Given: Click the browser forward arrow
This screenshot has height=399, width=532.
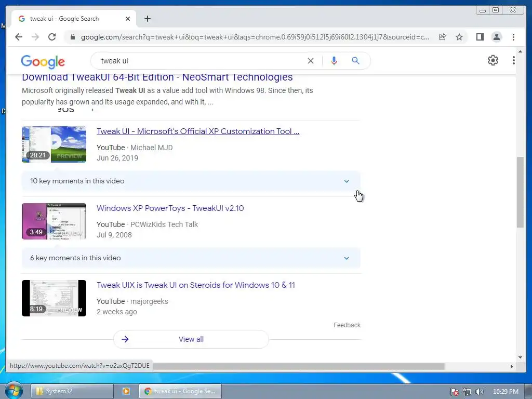Looking at the screenshot, I should pyautogui.click(x=35, y=37).
